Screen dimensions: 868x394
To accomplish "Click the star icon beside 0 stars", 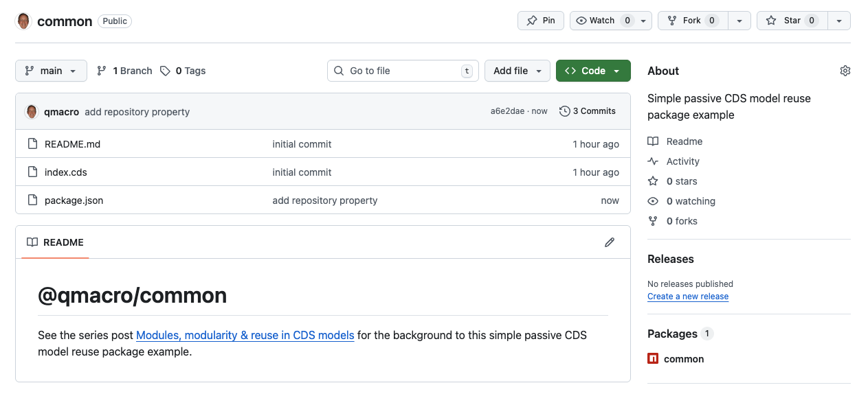I will 653,181.
